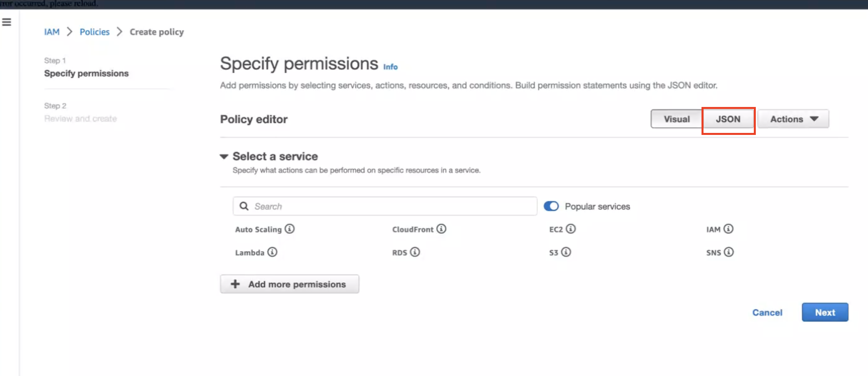868x376 pixels.
Task: Open info about the Auto Scaling service
Action: (290, 229)
